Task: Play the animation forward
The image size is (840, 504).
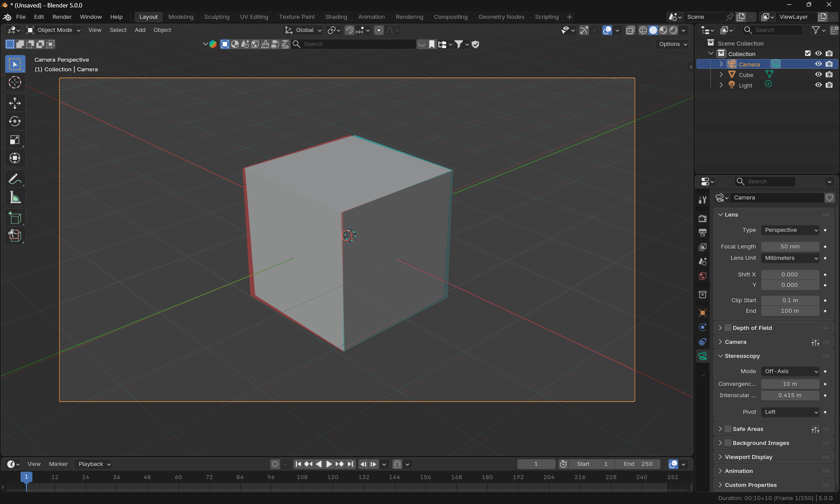Action: point(329,464)
